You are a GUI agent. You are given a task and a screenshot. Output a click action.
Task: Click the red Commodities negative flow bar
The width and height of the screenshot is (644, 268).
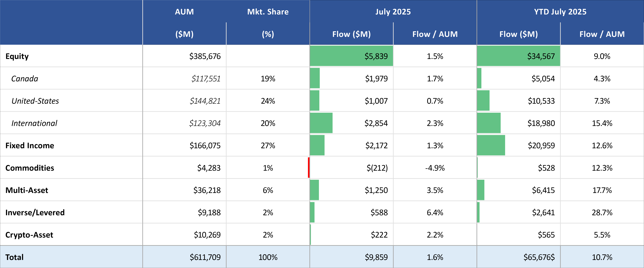click(309, 168)
